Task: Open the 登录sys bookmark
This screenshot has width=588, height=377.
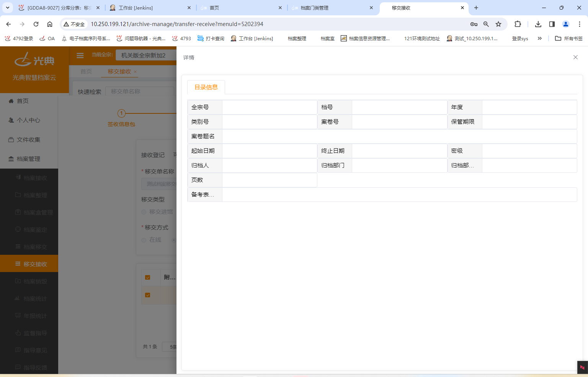Action: click(520, 38)
